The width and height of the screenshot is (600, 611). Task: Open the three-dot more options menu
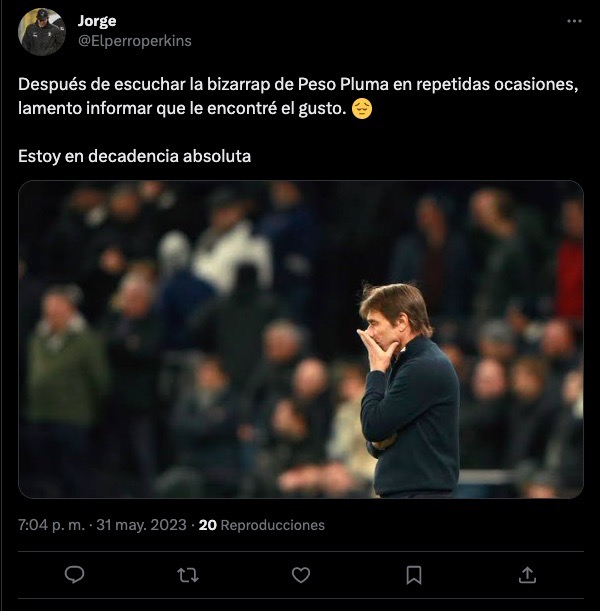(573, 21)
